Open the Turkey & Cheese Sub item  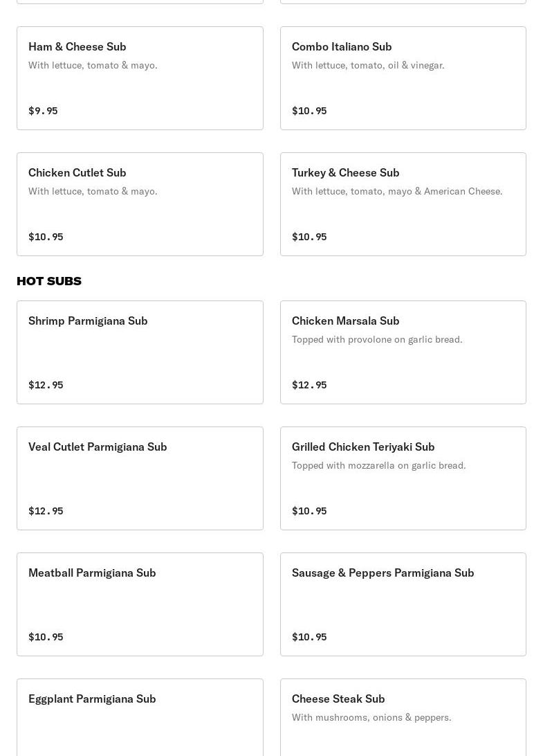[x=345, y=172]
